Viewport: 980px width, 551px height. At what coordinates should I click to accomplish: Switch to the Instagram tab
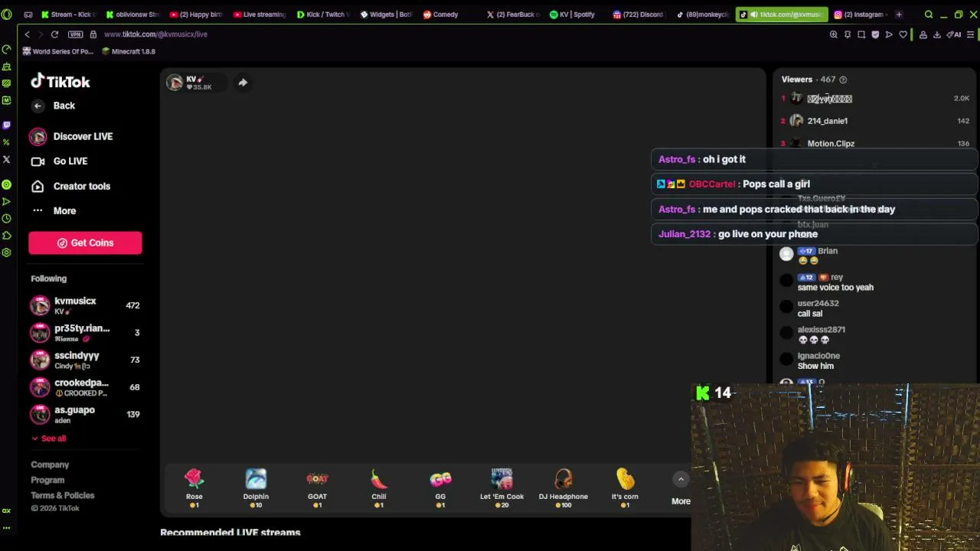click(x=861, y=15)
